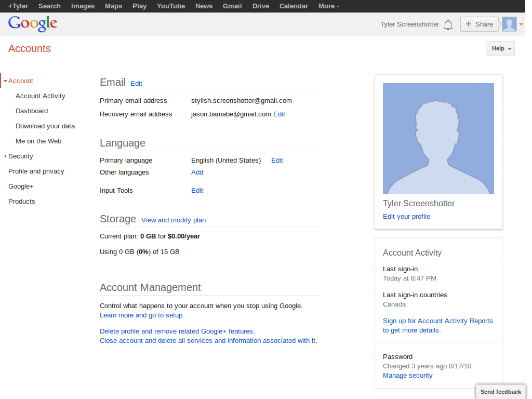Image resolution: width=532 pixels, height=399 pixels.
Task: Open YouTube in the top bar
Action: pos(170,6)
